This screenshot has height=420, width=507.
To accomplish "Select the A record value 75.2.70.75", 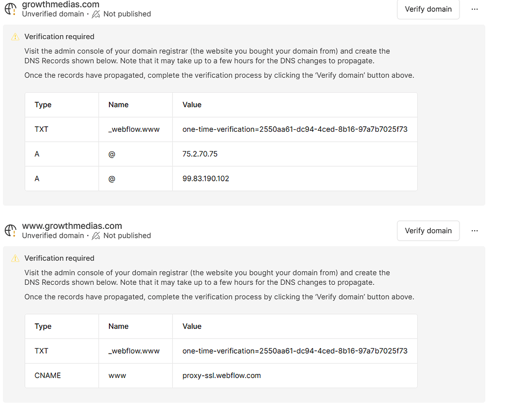I will [x=199, y=154].
